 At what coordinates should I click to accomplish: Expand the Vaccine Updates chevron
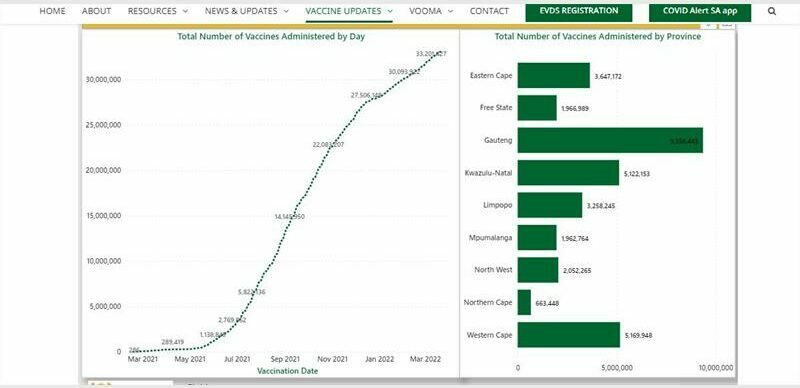click(390, 11)
